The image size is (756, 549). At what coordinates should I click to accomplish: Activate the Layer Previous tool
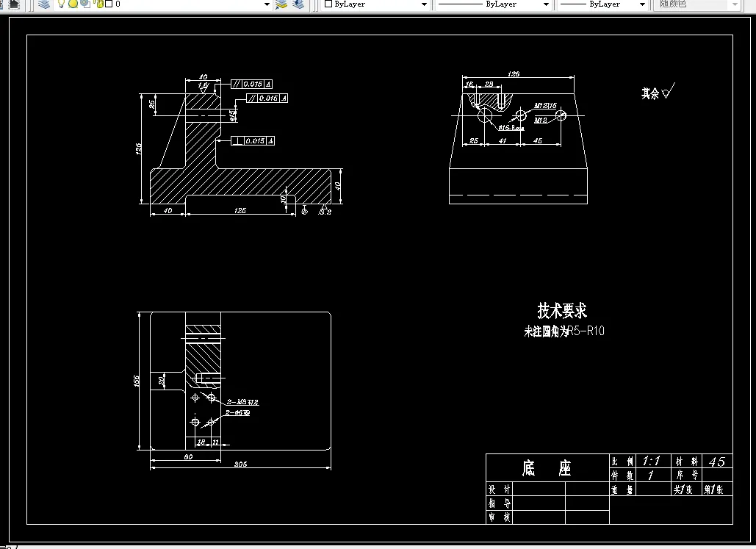[297, 4]
